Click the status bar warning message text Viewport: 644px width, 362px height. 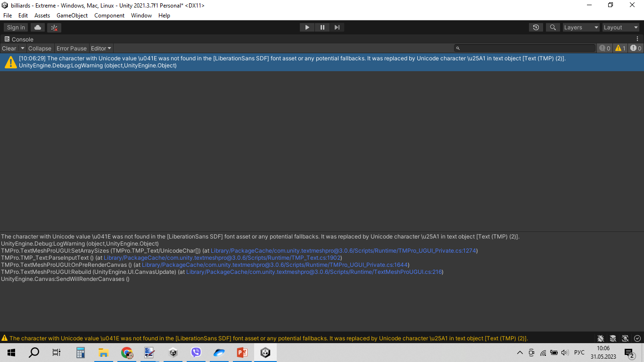click(268, 338)
